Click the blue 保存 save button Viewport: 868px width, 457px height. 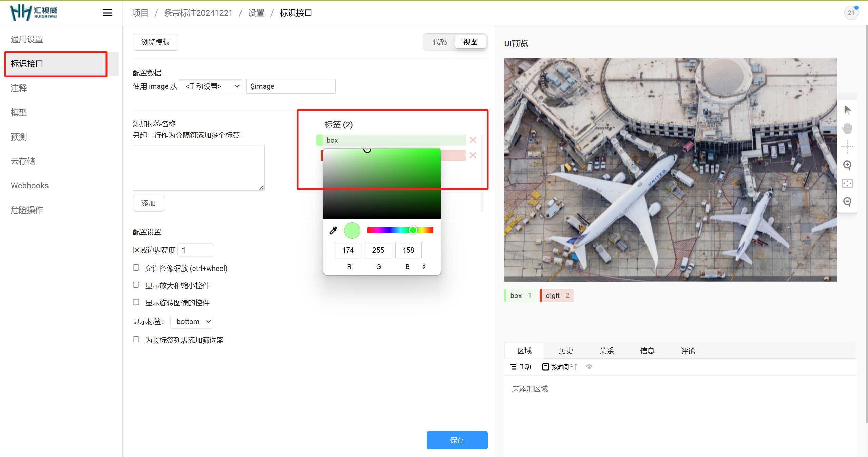pyautogui.click(x=457, y=440)
